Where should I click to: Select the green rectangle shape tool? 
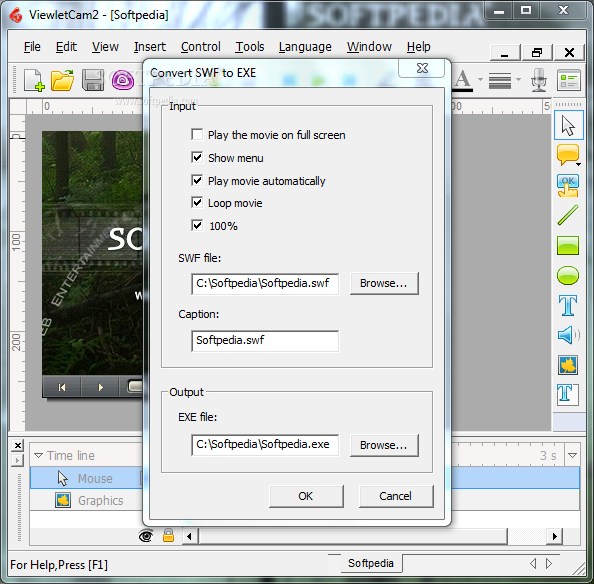[x=568, y=245]
